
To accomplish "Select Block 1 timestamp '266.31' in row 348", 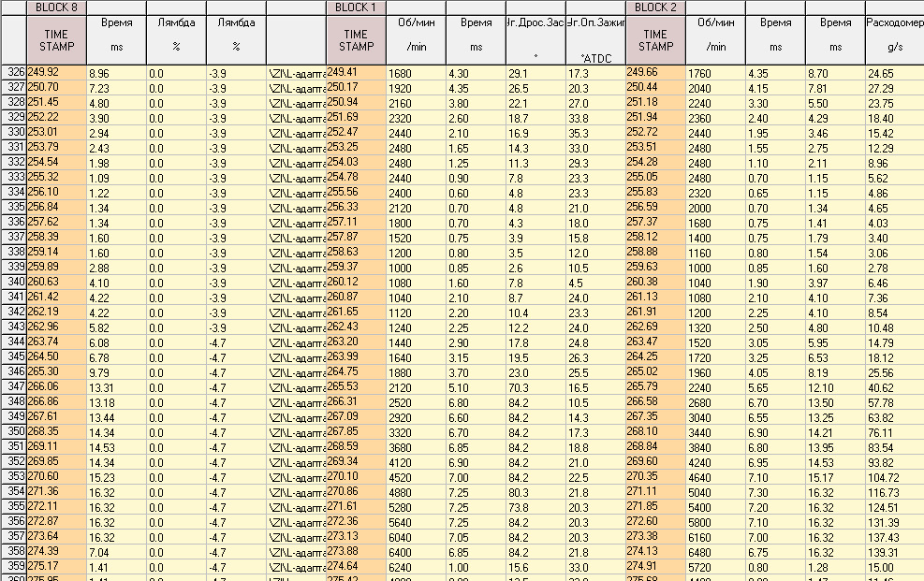I will pos(356,402).
